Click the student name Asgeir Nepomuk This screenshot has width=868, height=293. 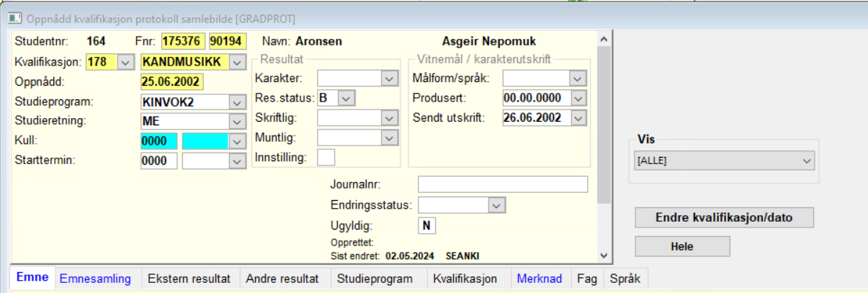click(x=488, y=42)
